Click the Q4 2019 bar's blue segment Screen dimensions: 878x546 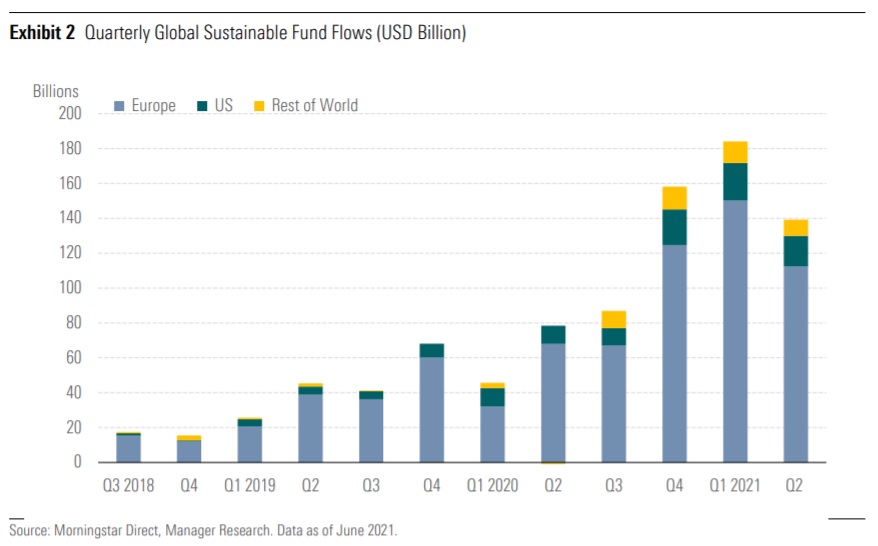pos(432,409)
